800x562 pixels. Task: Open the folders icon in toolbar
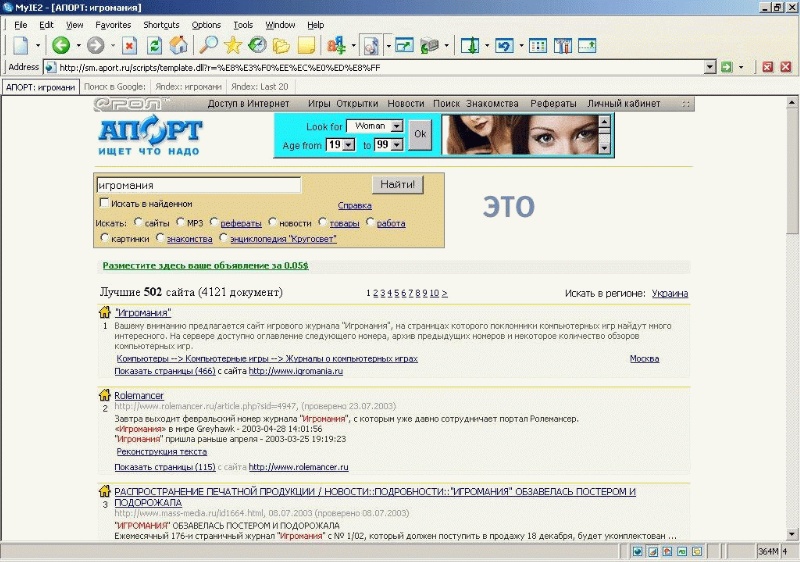click(281, 45)
